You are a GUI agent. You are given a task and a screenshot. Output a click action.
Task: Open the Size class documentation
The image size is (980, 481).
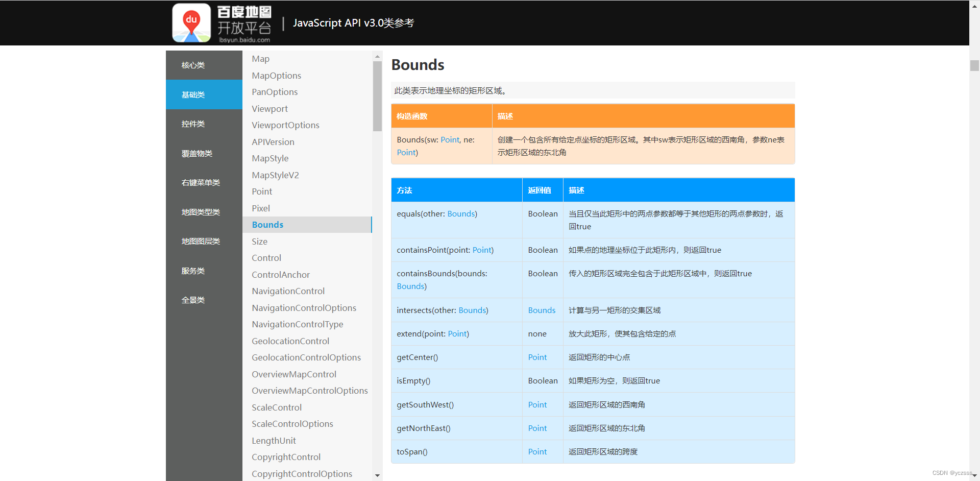coord(259,241)
